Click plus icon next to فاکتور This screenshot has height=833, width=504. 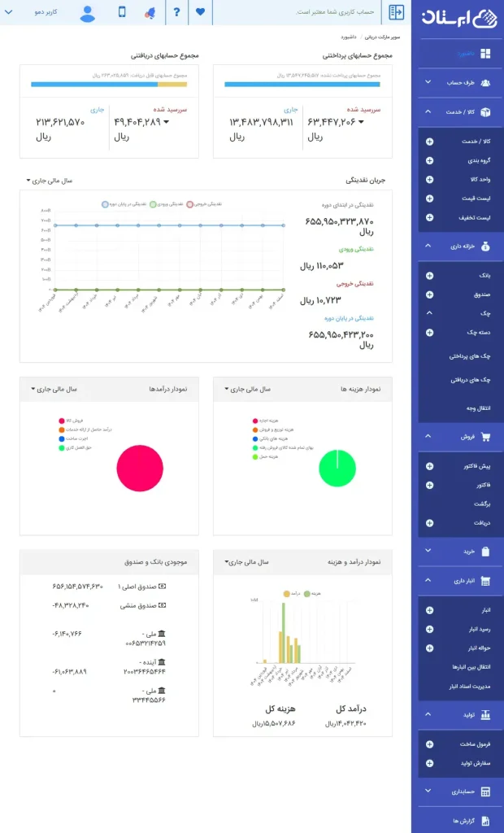(x=429, y=485)
